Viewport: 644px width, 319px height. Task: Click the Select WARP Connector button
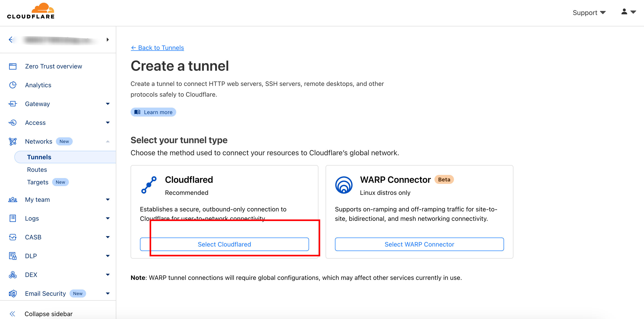[x=419, y=244]
